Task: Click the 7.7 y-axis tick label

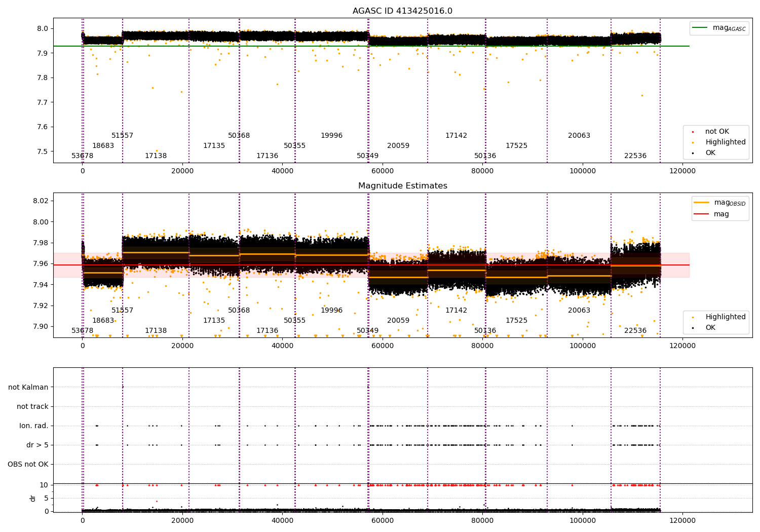Action: coord(43,102)
